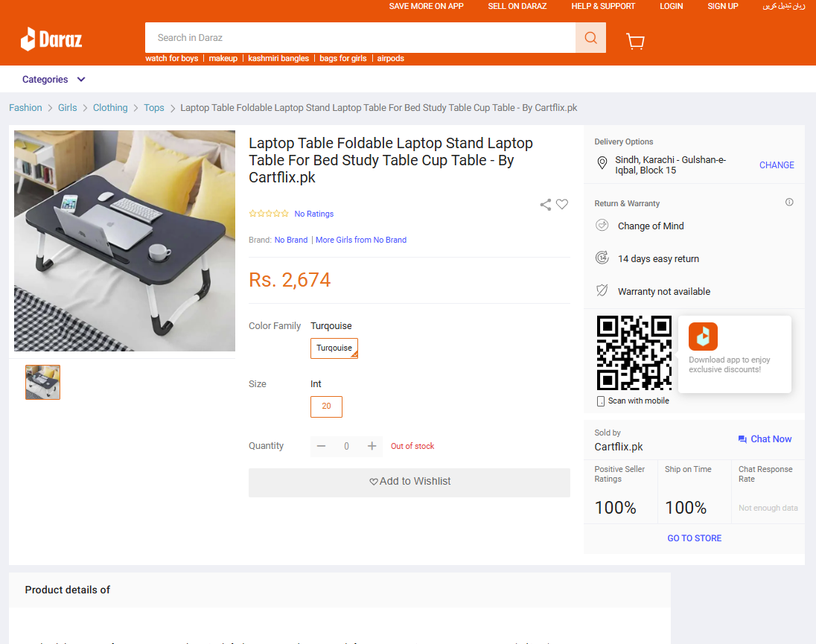This screenshot has width=816, height=644.
Task: Click the heart wishlist icon beside share
Action: pyautogui.click(x=562, y=205)
